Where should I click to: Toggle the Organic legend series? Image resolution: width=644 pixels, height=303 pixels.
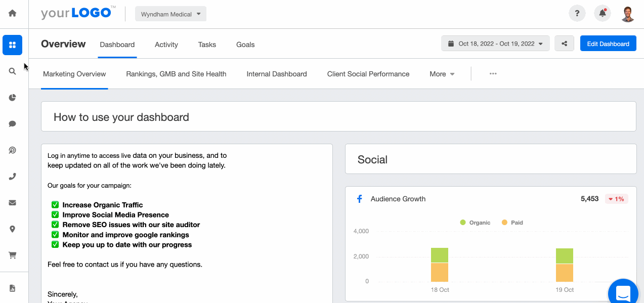[x=475, y=223]
